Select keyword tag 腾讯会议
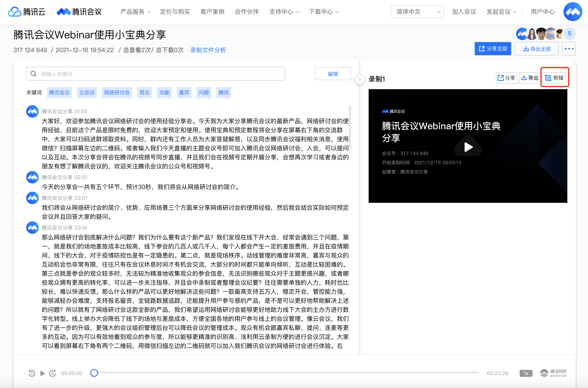Image resolution: width=588 pixels, height=388 pixels. 59,93
